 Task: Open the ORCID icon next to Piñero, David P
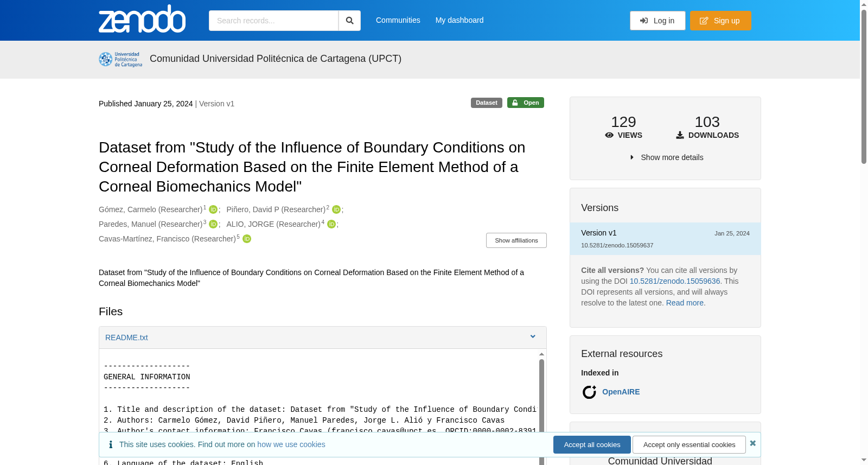click(336, 209)
